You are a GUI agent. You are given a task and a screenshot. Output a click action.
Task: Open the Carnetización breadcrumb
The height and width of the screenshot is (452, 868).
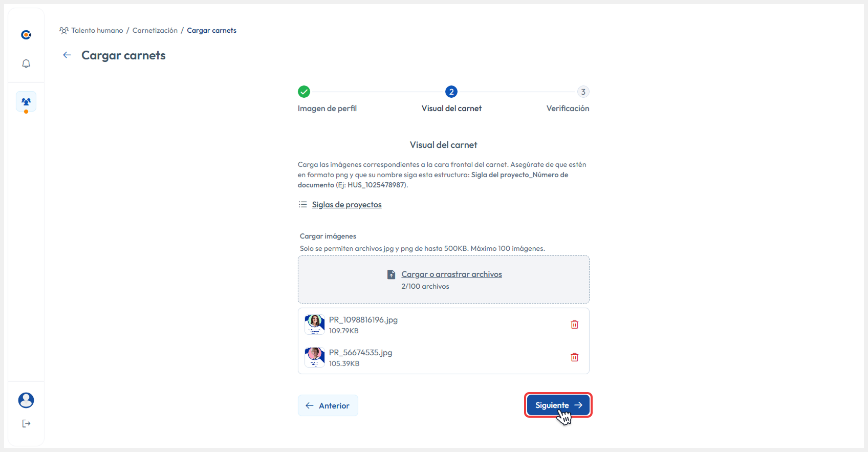(155, 31)
